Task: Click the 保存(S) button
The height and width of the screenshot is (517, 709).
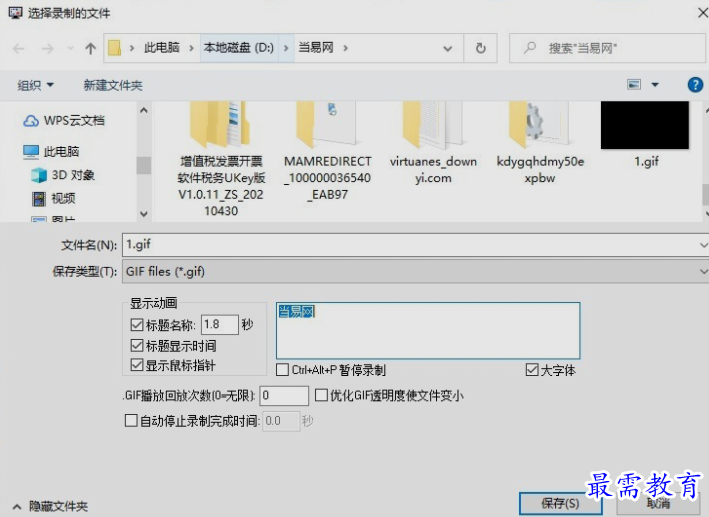Action: coord(560,503)
